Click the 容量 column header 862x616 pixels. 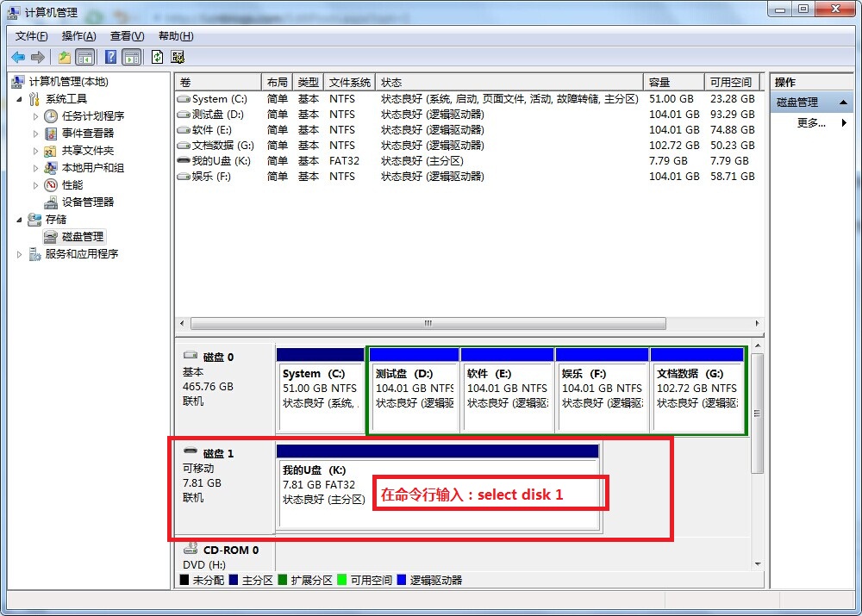(x=672, y=82)
